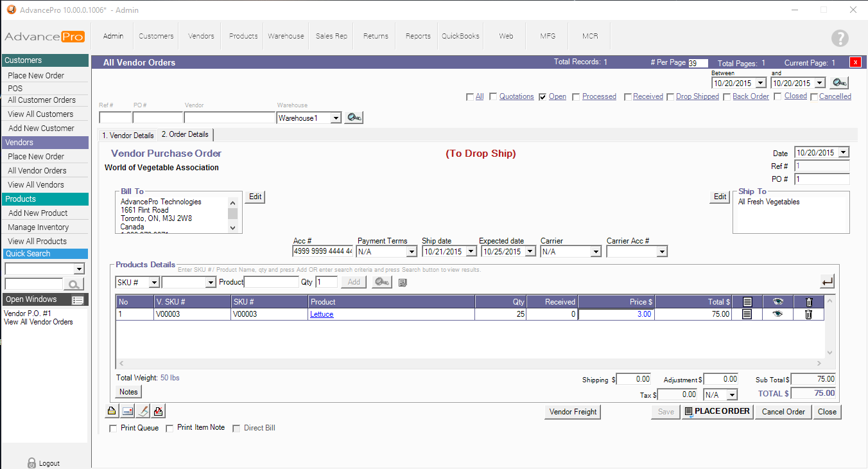Click the red PDF export icon

tap(159, 411)
